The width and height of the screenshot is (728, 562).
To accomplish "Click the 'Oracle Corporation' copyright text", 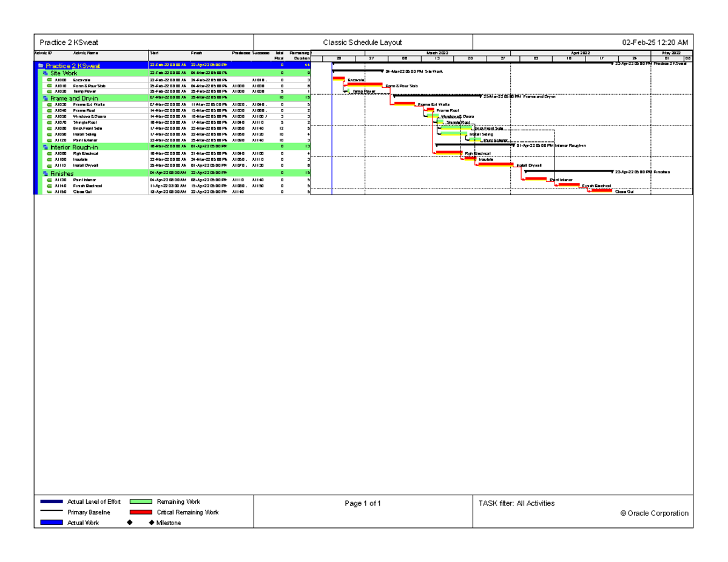I will 655,513.
